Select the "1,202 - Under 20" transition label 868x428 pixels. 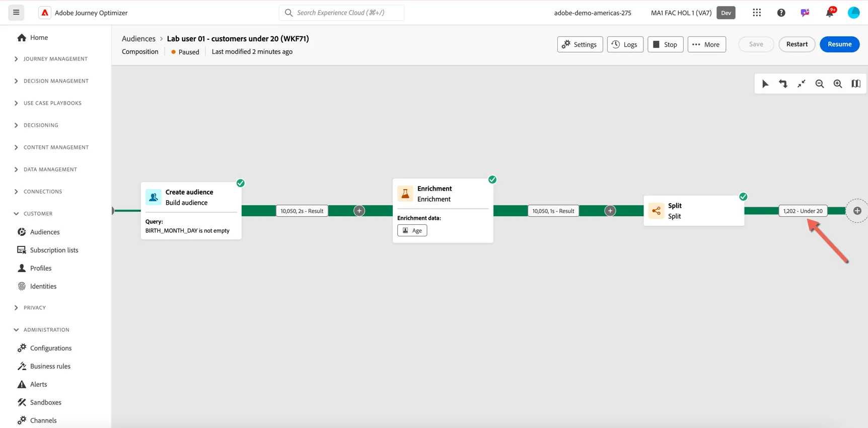803,211
